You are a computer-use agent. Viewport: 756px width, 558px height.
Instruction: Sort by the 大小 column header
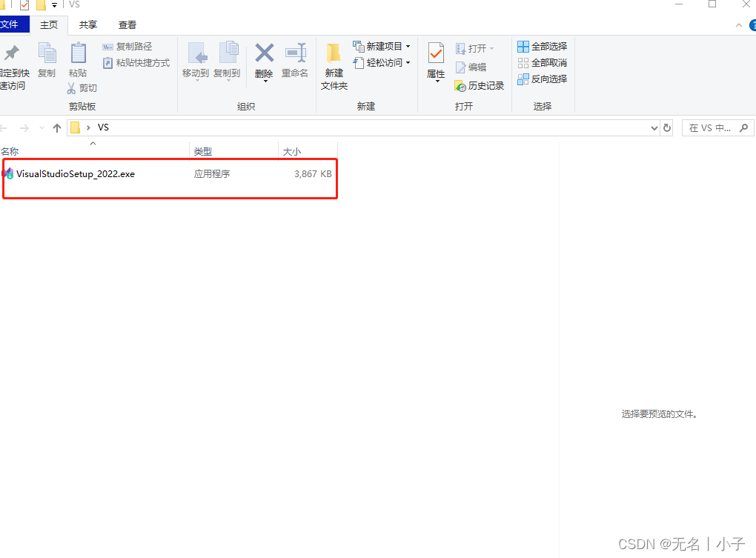tap(308, 151)
